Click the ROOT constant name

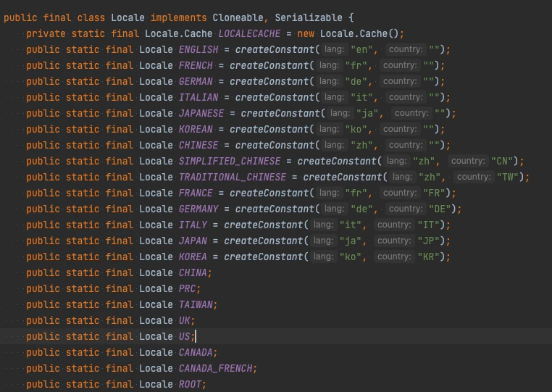click(190, 384)
